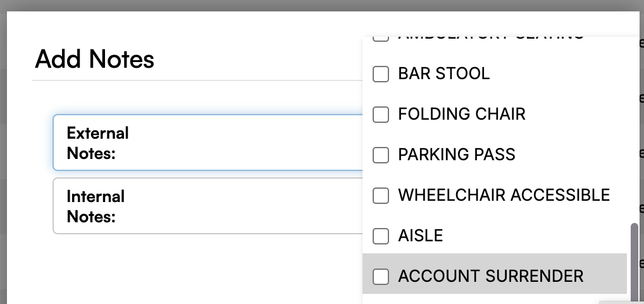Check the ACCOUNT SURRENDER checkbox

coord(381,276)
